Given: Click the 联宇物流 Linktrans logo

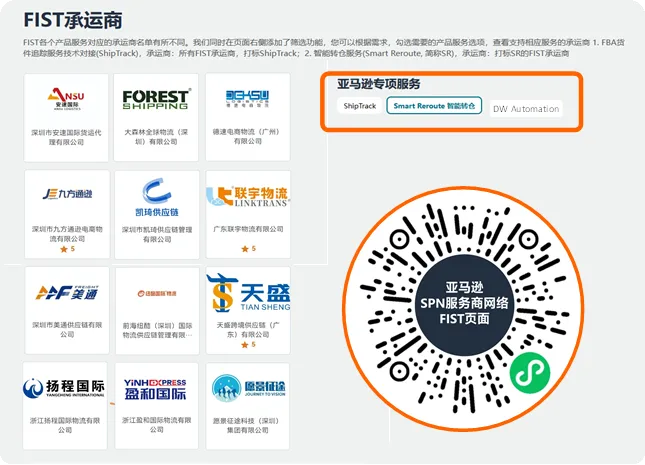Looking at the screenshot, I should coord(248,196).
